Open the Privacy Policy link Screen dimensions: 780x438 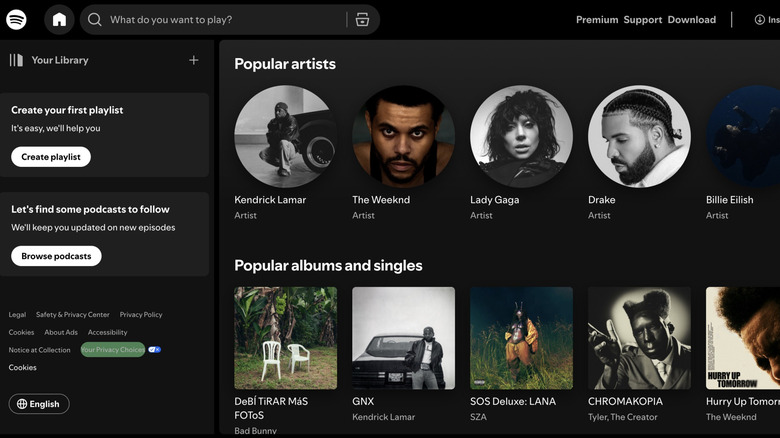point(141,315)
